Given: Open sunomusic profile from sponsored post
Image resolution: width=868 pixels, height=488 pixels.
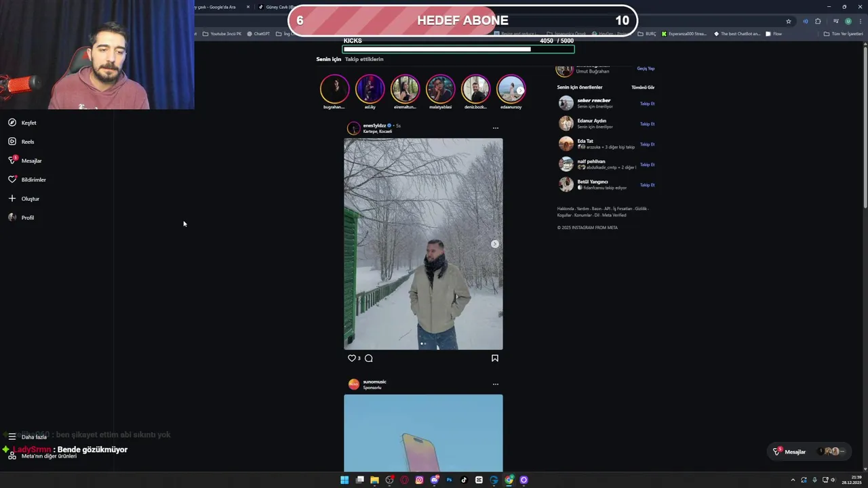Looking at the screenshot, I should point(374,382).
